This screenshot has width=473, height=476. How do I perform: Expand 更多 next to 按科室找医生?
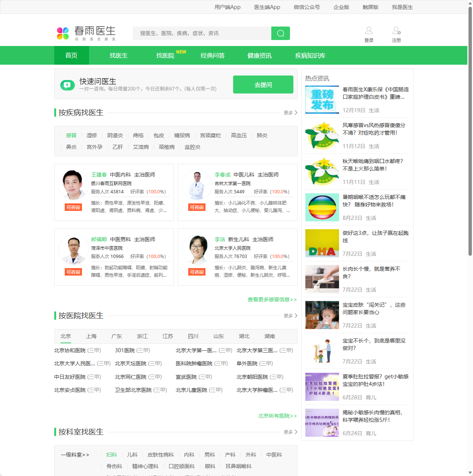point(290,432)
